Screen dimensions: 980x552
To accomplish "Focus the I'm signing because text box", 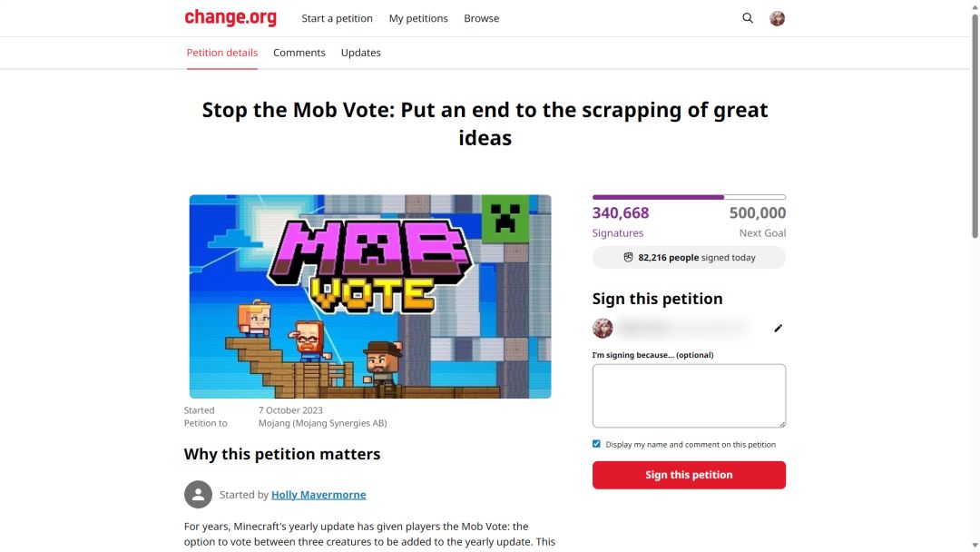I will [x=689, y=396].
